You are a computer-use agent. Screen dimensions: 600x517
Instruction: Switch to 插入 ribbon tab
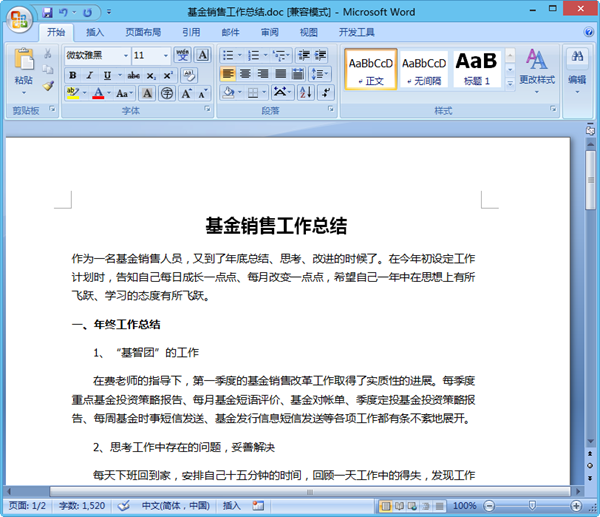tap(95, 32)
